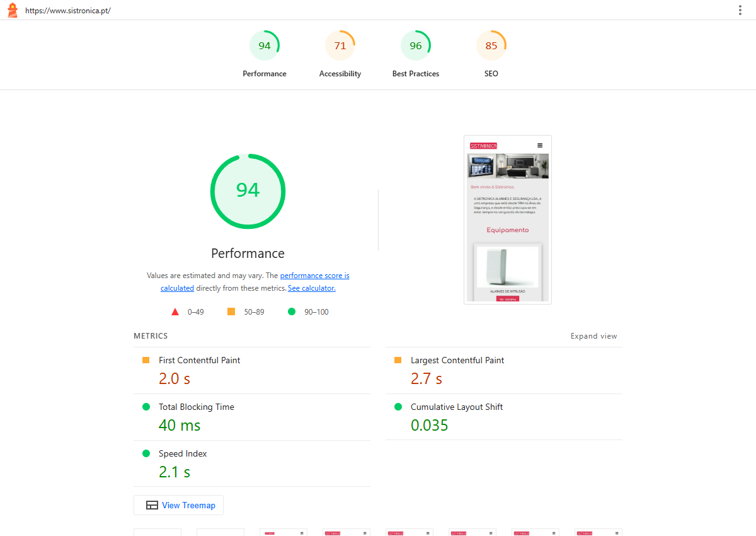Click the View Treemap button
Screen dimensions: 756x536
178,505
